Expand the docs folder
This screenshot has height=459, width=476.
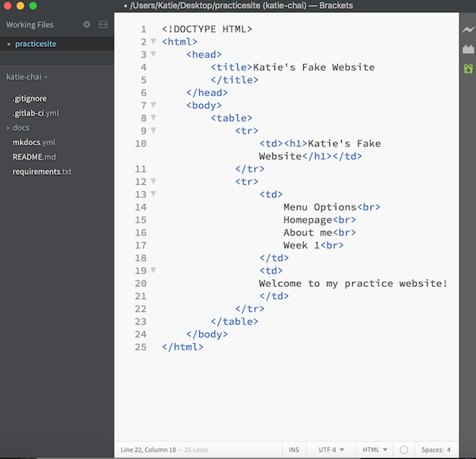tap(9, 128)
